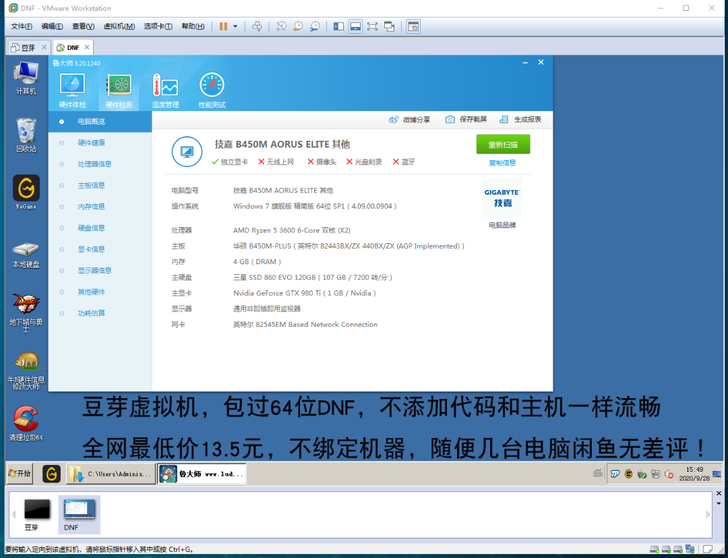Viewport: 728px width, 558px height.
Task: Toggle the thumbnail bar view icon
Action: point(355,26)
